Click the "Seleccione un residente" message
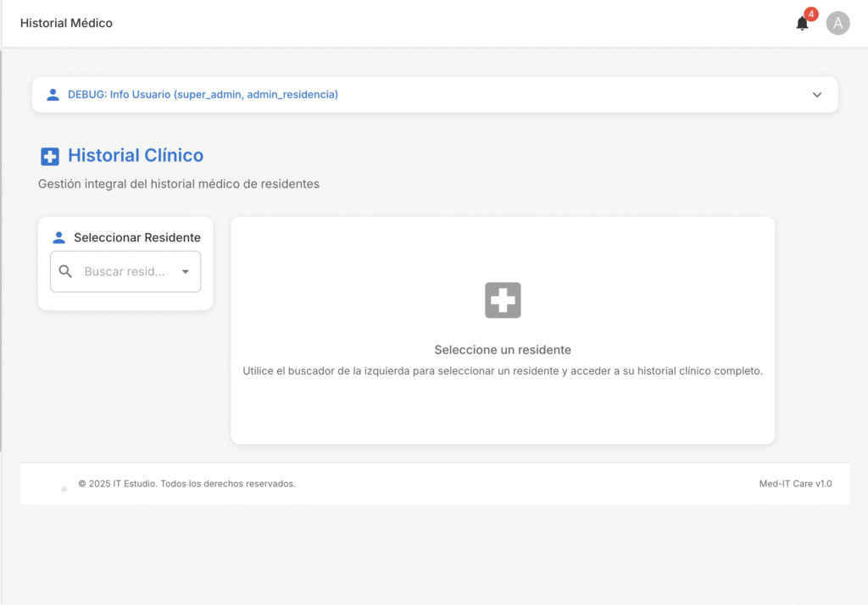The width and height of the screenshot is (868, 605). (x=503, y=350)
